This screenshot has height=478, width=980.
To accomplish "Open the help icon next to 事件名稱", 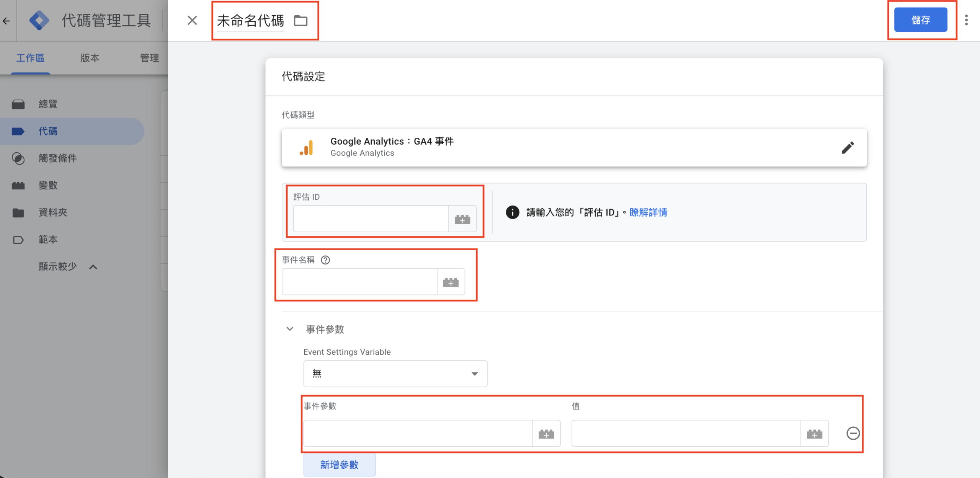I will click(x=325, y=260).
